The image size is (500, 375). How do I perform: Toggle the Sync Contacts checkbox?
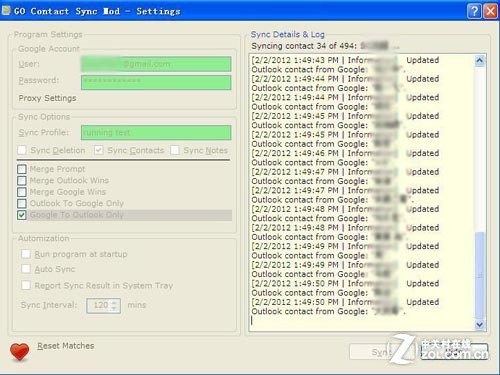click(98, 150)
